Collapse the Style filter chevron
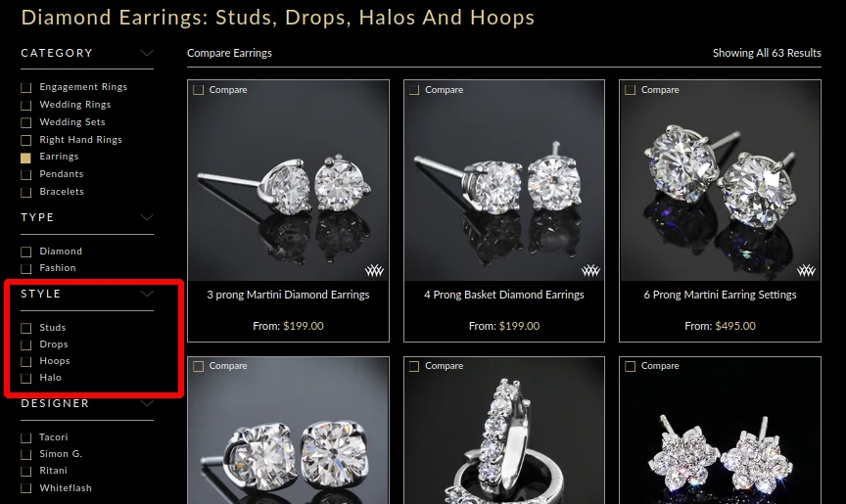This screenshot has height=504, width=846. pos(147,294)
